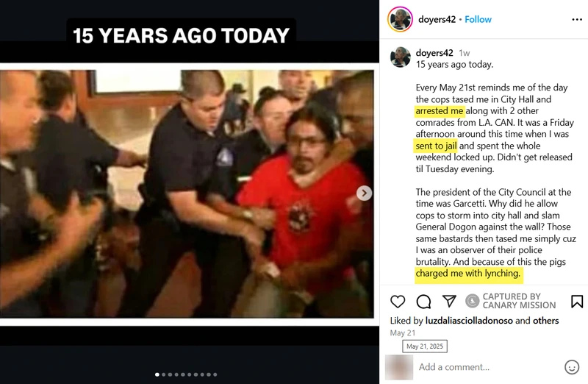Screen dimensions: 588x384
Task: Click caption author avatar thumbnail
Action: (400, 57)
